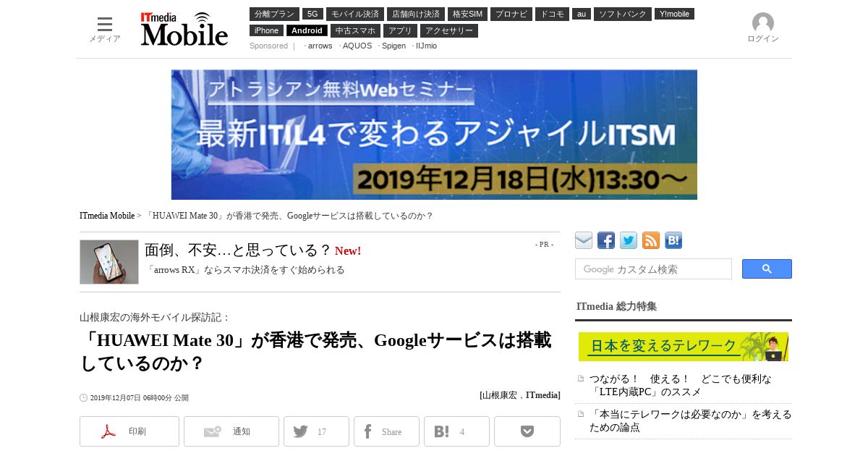Select the 店舗向け決済 category tag
868x456 pixels.
click(x=416, y=14)
